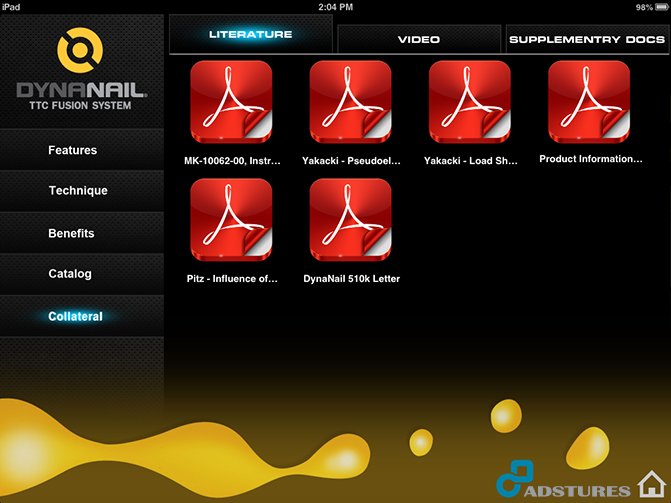Tap the 'Product Information...' file label
671x503 pixels.
[x=591, y=159]
